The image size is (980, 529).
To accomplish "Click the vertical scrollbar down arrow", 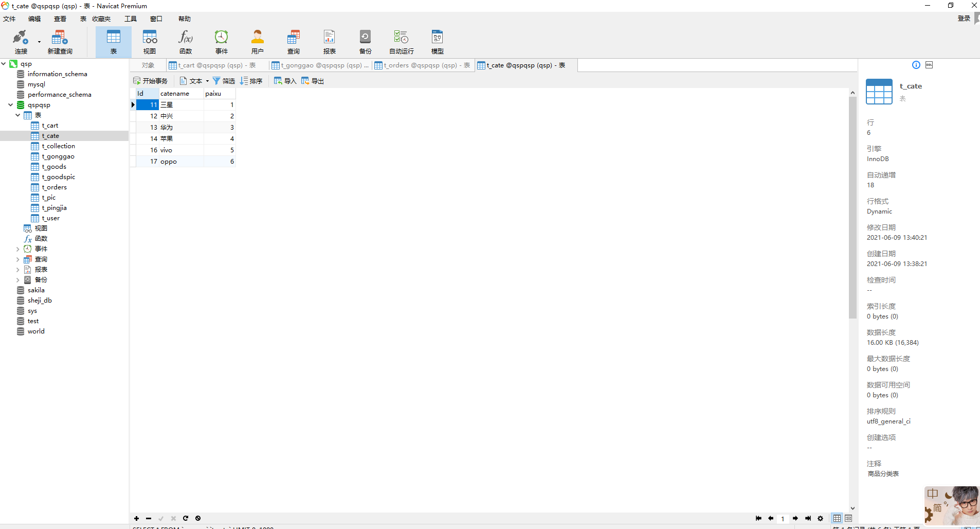I will coord(852,508).
